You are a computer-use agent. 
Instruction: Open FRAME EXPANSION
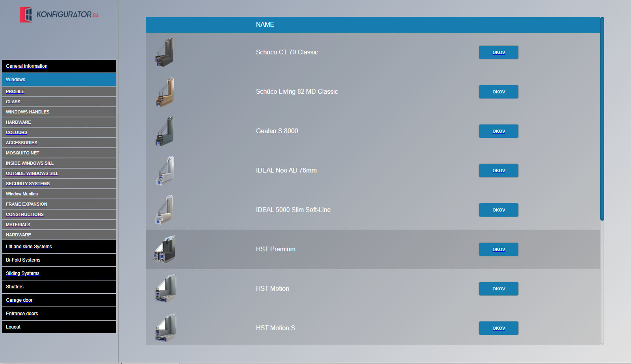(59, 204)
